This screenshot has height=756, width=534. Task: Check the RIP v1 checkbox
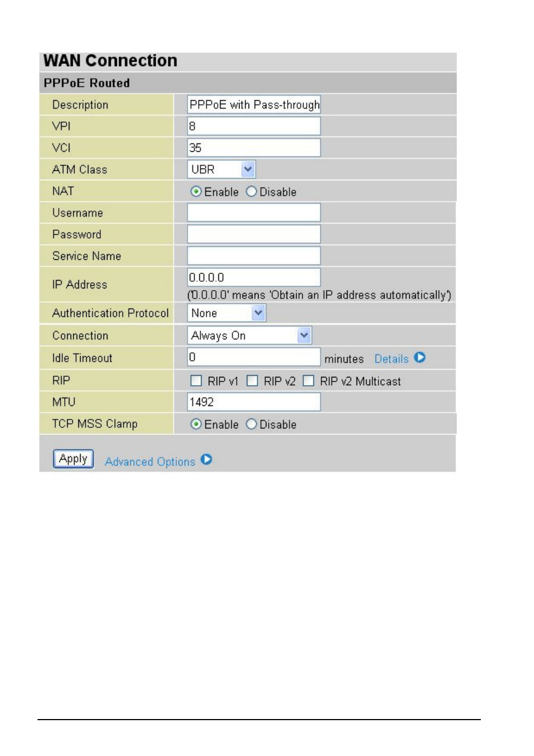196,381
